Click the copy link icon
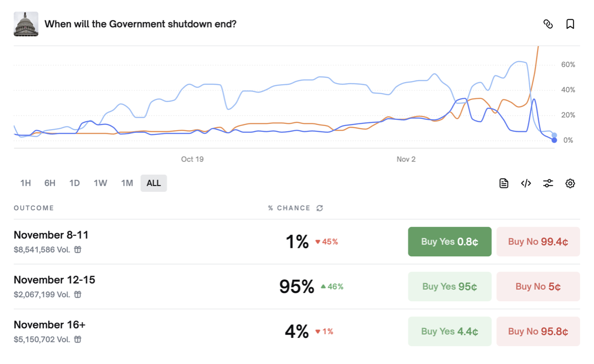The image size is (594, 364). pyautogui.click(x=548, y=24)
